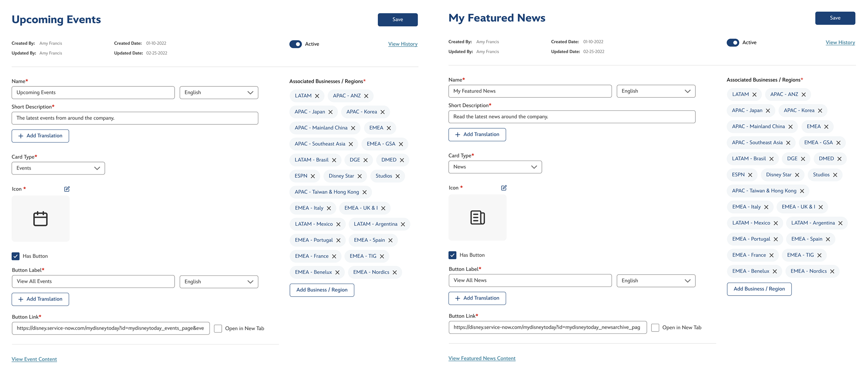The height and width of the screenshot is (375, 868).
Task: Remove EMEA - Nordics tag in My Featured News
Action: pyautogui.click(x=832, y=271)
